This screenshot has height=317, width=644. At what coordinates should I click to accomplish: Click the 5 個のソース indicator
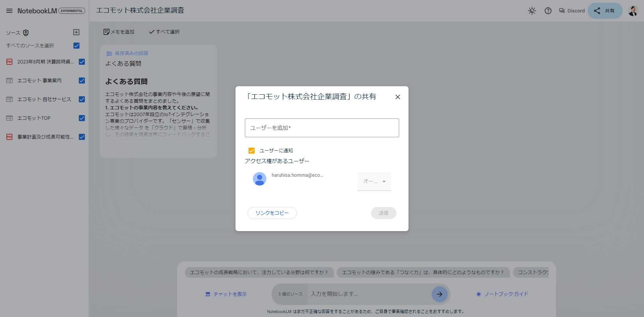(x=290, y=294)
